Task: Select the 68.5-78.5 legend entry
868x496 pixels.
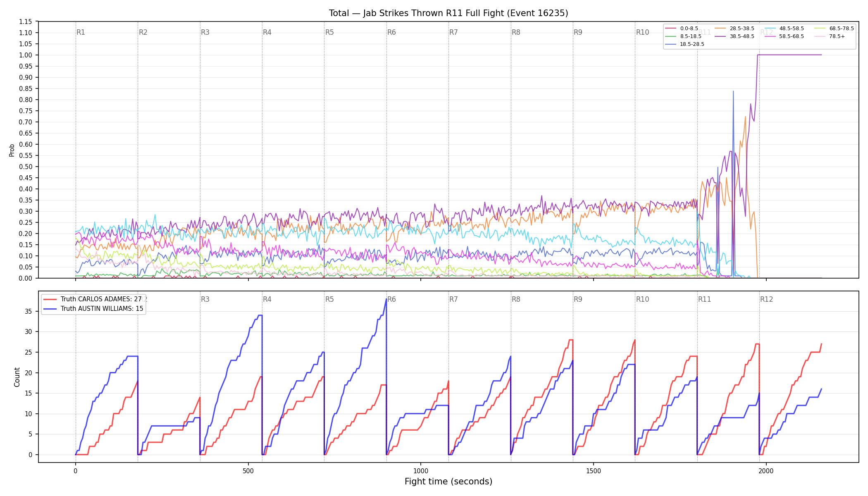Action: 834,29
